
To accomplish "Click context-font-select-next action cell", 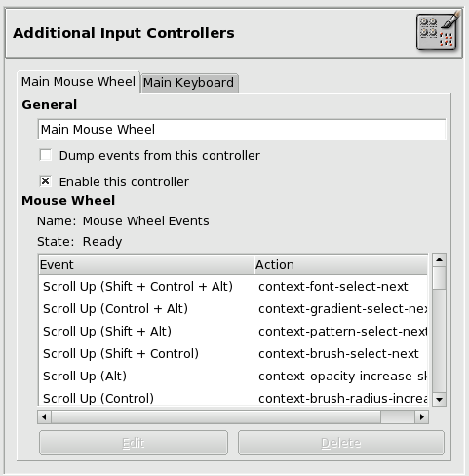I will click(x=333, y=287).
